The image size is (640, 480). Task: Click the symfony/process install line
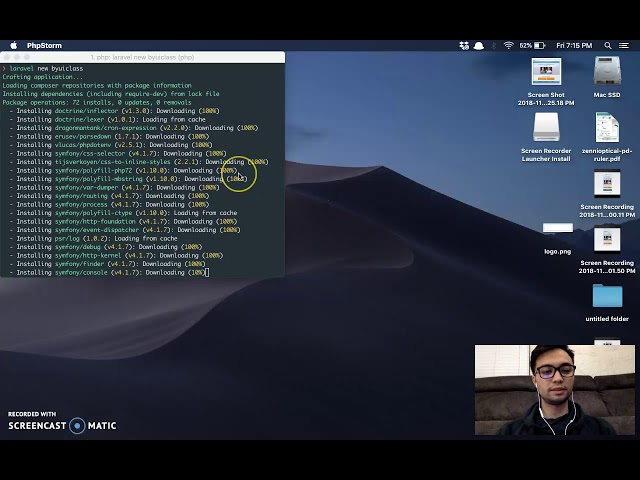[109, 204]
